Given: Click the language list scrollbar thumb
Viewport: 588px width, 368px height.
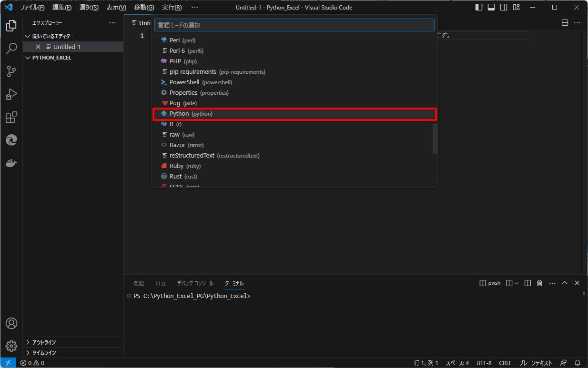Looking at the screenshot, I should point(435,139).
